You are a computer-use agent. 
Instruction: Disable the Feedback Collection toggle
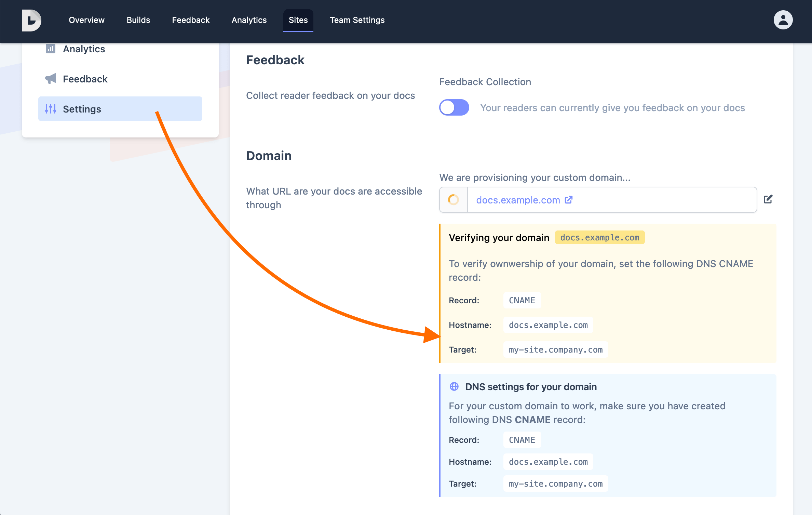[454, 107]
